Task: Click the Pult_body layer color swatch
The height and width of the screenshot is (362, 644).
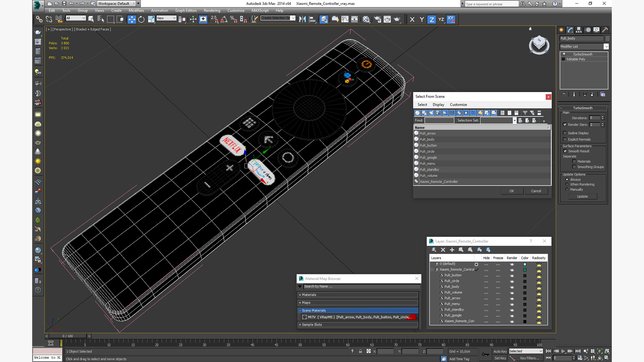Action: click(x=525, y=287)
